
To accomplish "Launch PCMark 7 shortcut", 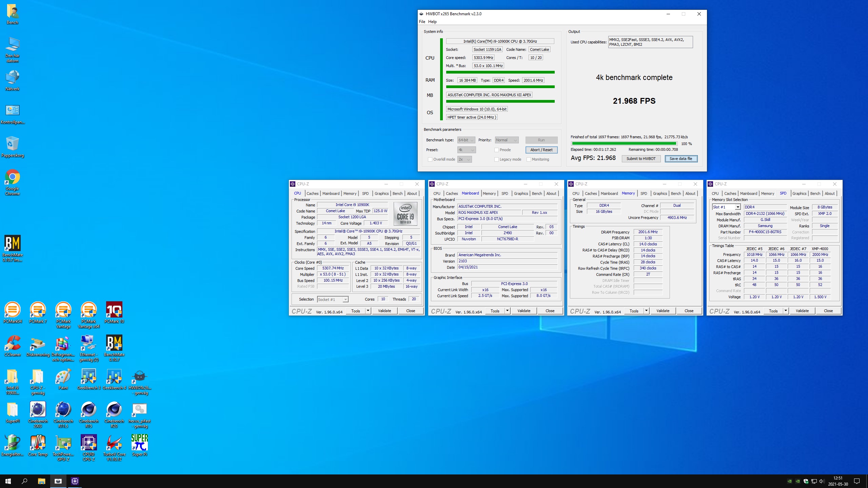I will [38, 312].
